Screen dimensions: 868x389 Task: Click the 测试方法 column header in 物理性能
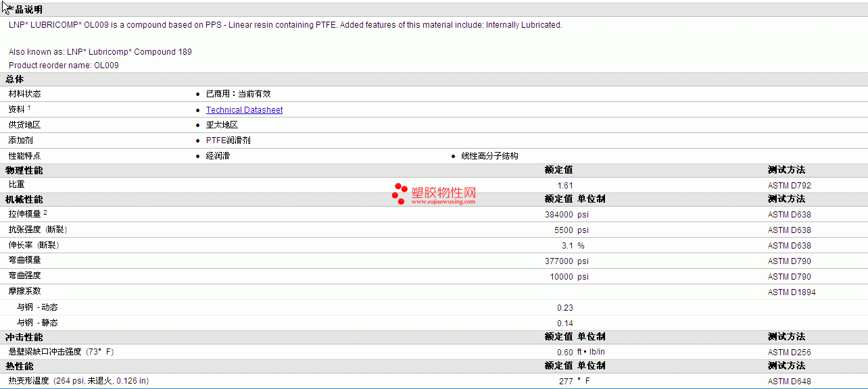click(x=786, y=170)
